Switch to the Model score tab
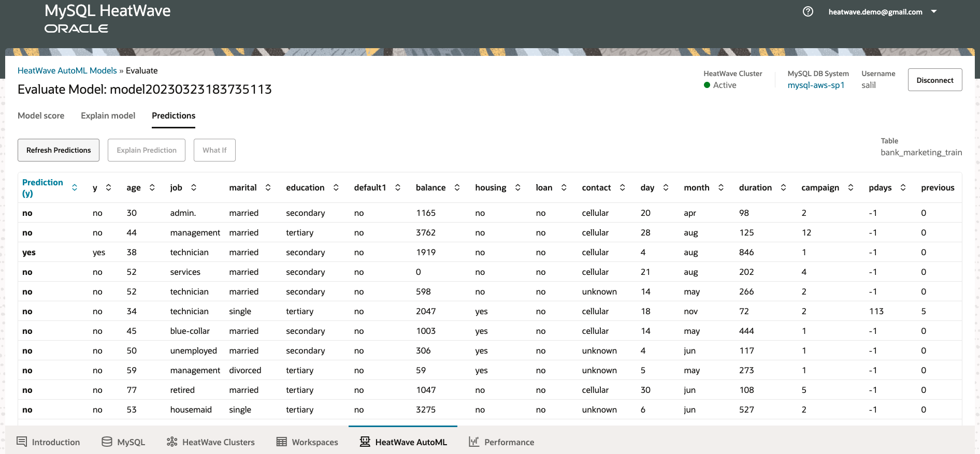The height and width of the screenshot is (454, 980). [x=41, y=115]
